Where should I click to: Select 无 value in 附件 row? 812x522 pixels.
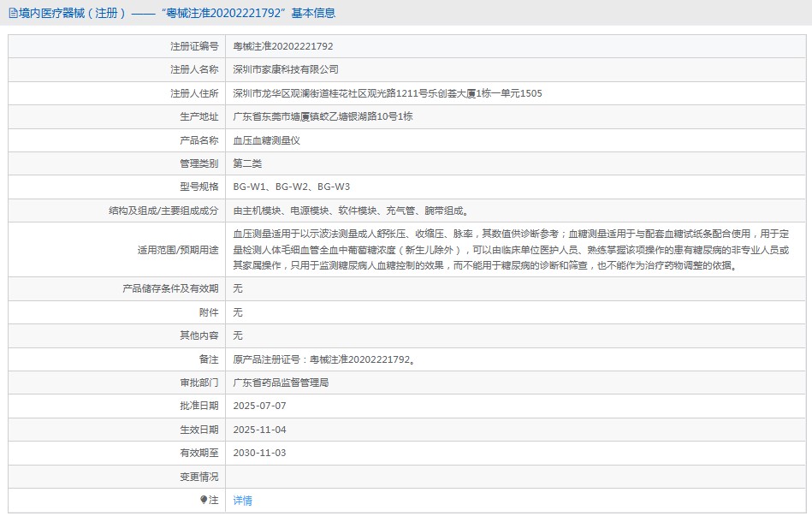[238, 312]
